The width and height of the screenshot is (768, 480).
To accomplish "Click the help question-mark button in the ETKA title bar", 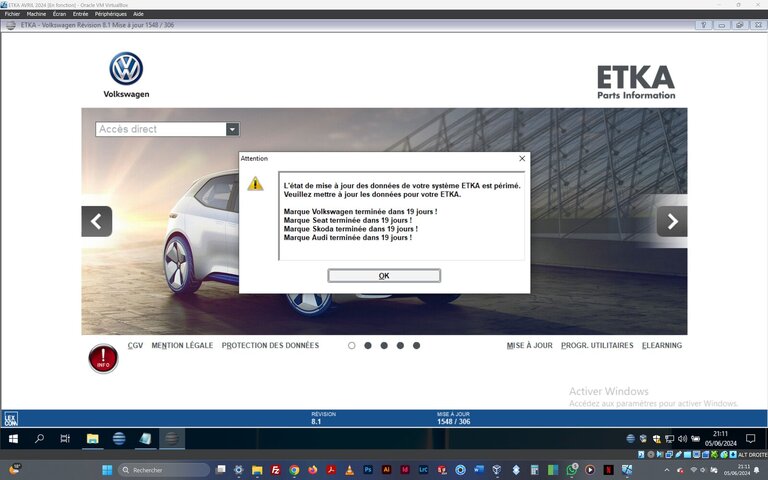I will pos(703,25).
